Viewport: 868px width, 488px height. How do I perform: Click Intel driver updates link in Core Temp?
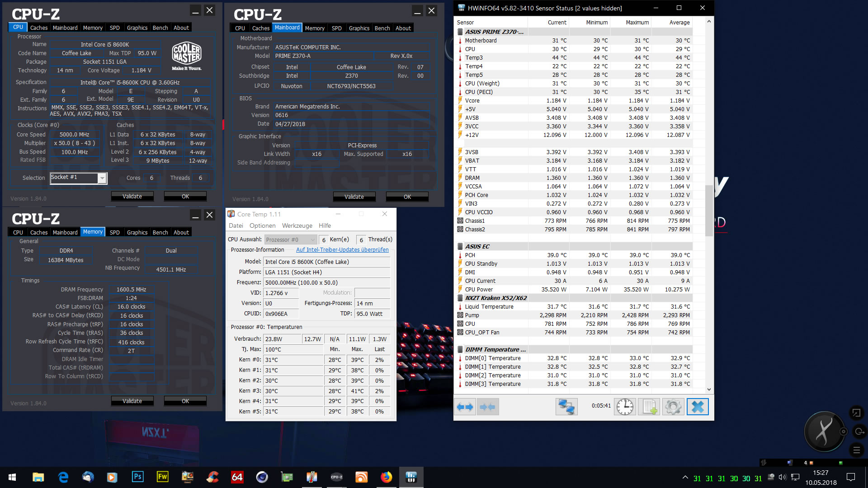[x=342, y=250]
